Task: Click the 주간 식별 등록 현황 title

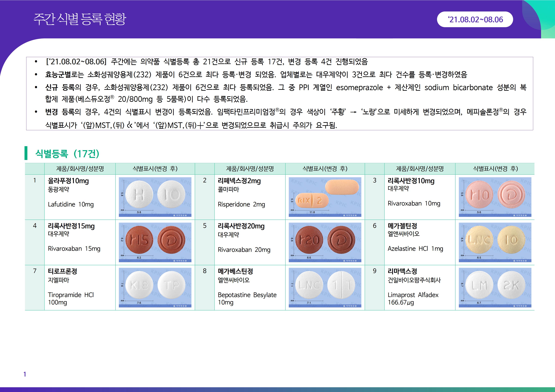Action: coord(80,19)
